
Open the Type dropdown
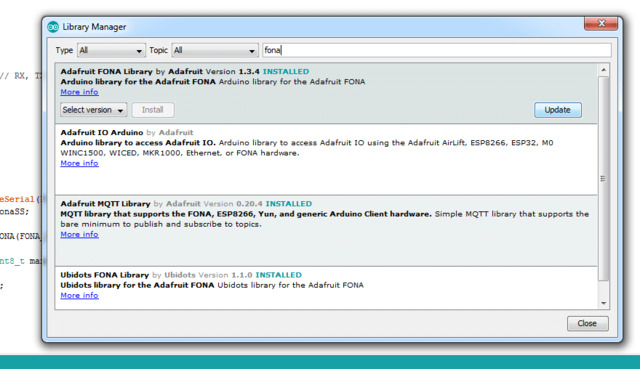pos(111,50)
